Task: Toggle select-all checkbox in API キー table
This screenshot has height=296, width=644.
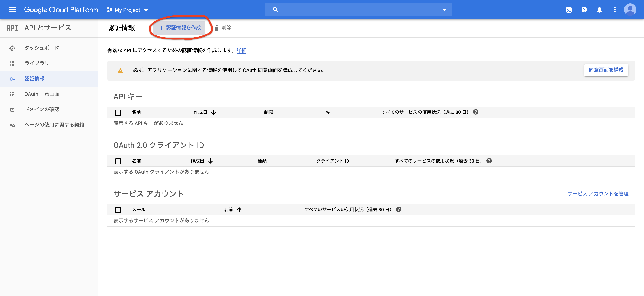Action: (x=118, y=113)
